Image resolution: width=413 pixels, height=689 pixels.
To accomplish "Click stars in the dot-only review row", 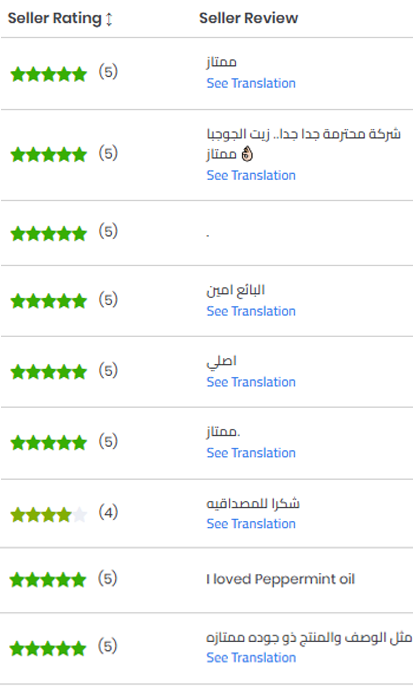I will click(48, 233).
